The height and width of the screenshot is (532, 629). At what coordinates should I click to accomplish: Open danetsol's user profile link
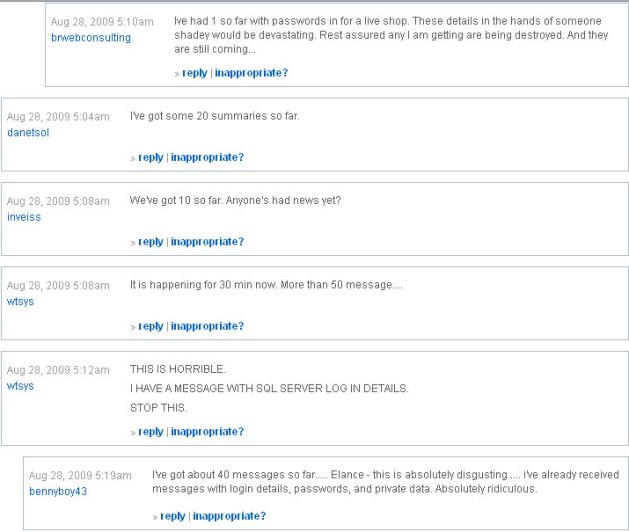[28, 132]
